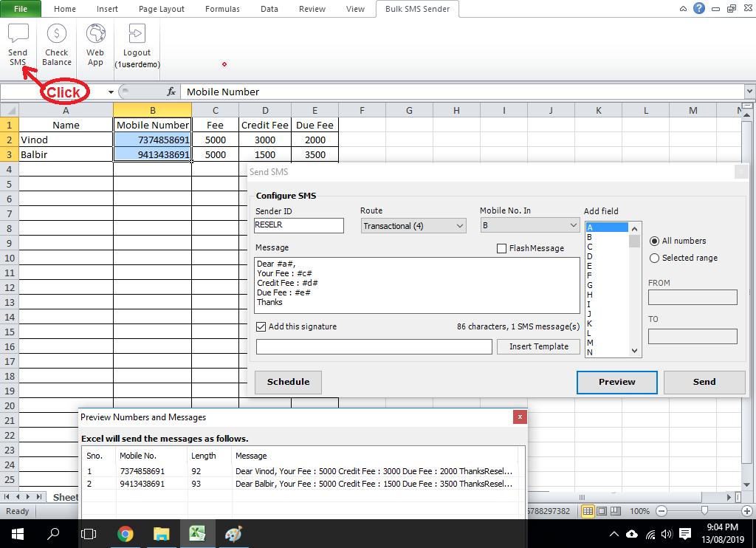Zoom out with the minus button
This screenshot has width=756, height=548.
pyautogui.click(x=661, y=511)
